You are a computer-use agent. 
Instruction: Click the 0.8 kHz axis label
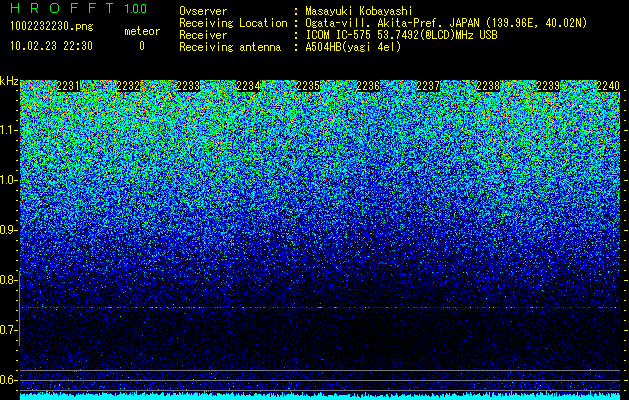pyautogui.click(x=8, y=280)
